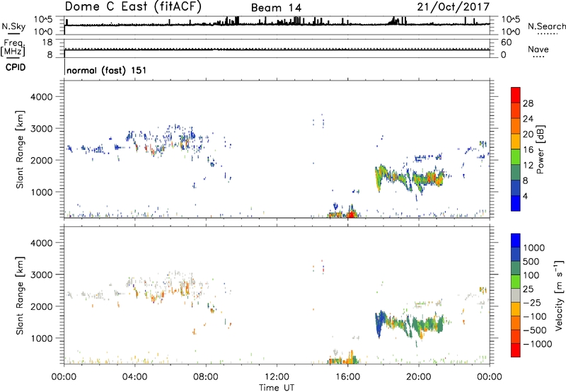Image resolution: width=566 pixels, height=392 pixels.
Task: Click the strong red echo near 16:00 in power panel
Action: [x=350, y=214]
